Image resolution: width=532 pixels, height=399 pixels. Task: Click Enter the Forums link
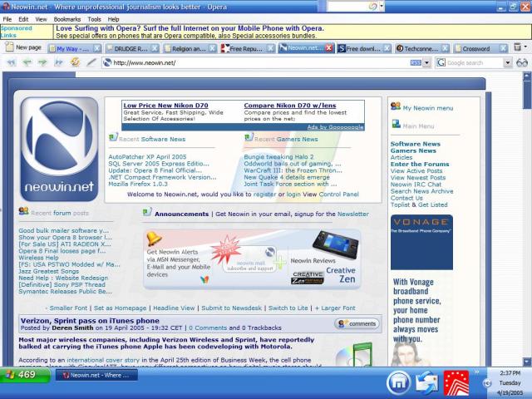coord(420,165)
